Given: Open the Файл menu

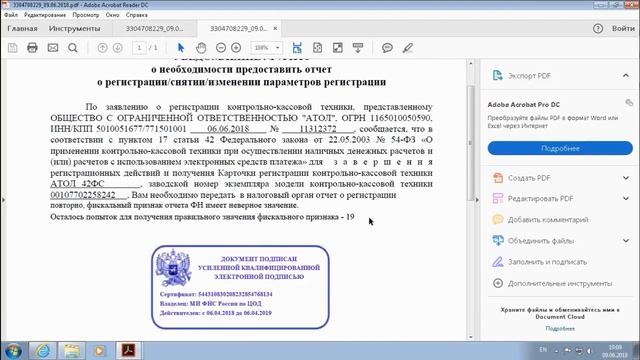Looking at the screenshot, I should pyautogui.click(x=11, y=15).
